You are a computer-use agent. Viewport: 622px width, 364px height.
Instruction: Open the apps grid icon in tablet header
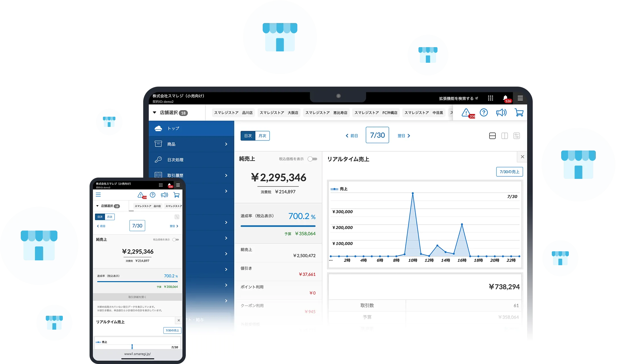point(490,98)
